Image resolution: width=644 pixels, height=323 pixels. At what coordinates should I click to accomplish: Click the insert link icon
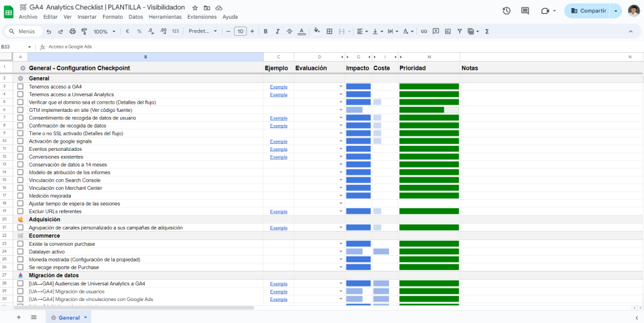(424, 31)
